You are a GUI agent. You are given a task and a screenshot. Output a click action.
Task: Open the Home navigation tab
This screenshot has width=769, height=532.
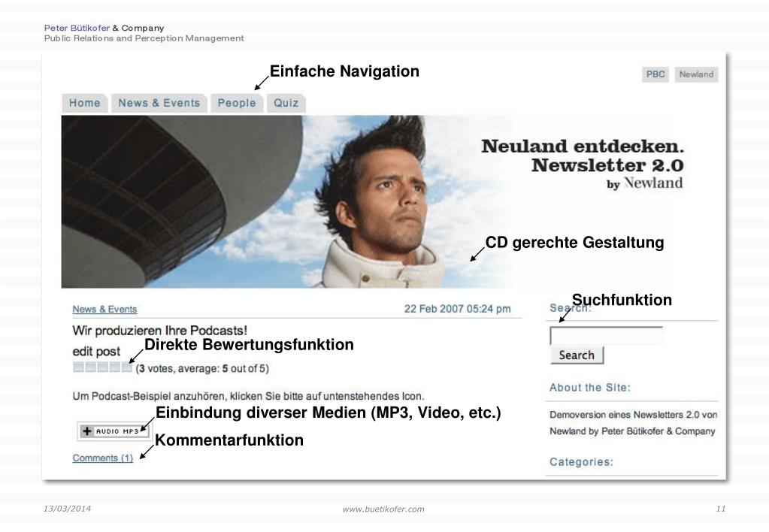pyautogui.click(x=85, y=103)
